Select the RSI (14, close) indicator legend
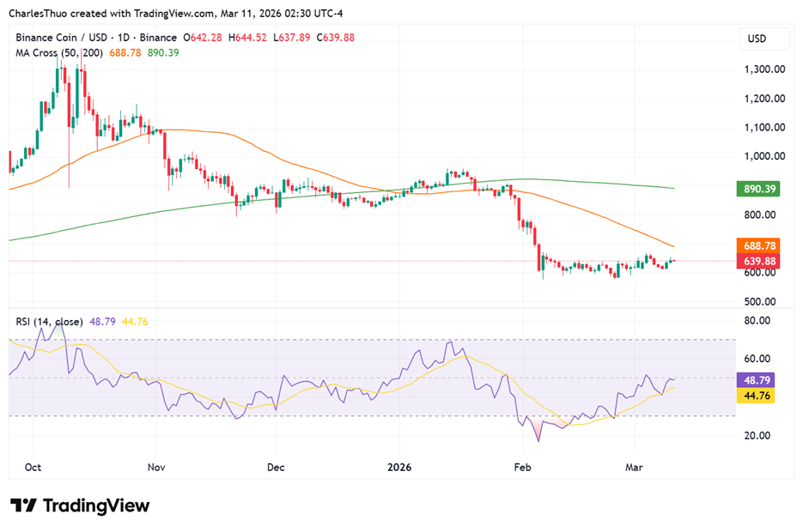Viewport: 803px width, 532px height. pos(49,322)
